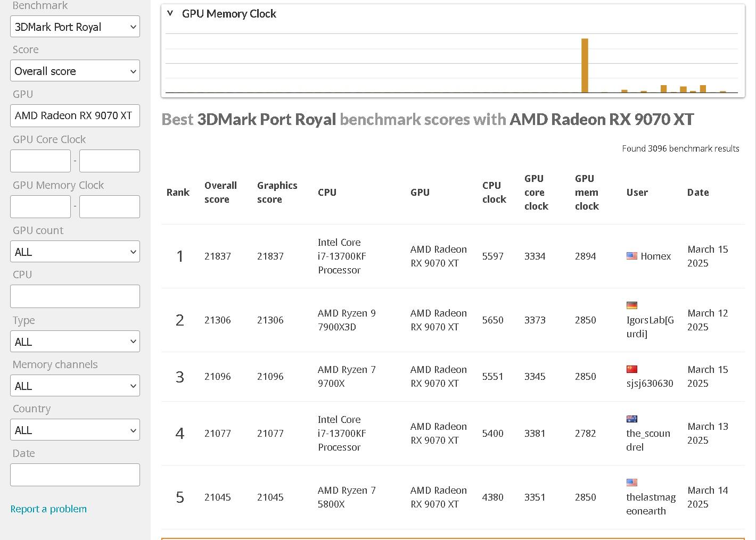Screen dimensions: 756x540
Task: Focus the CPU filter text field
Action: click(75, 296)
